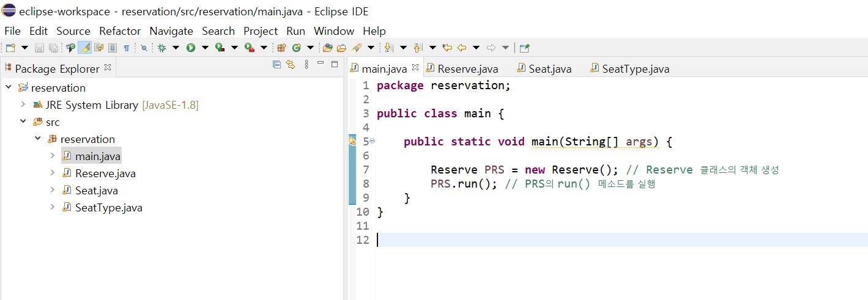
Task: Click the Previous Annotation icon
Action: (x=417, y=48)
